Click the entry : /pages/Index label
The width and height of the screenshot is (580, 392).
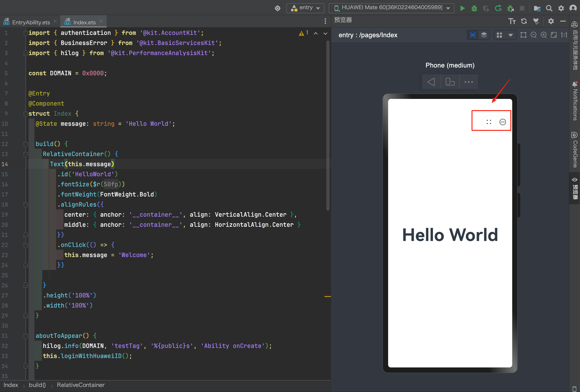[x=368, y=35]
